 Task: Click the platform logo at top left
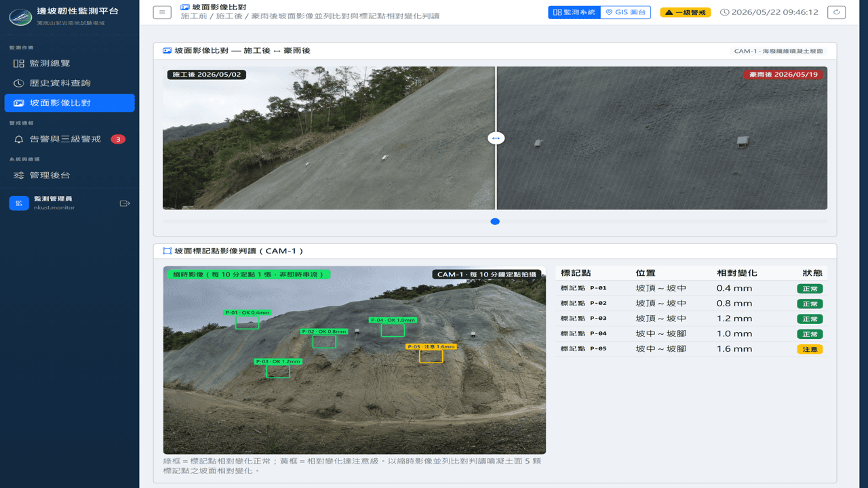click(x=20, y=16)
